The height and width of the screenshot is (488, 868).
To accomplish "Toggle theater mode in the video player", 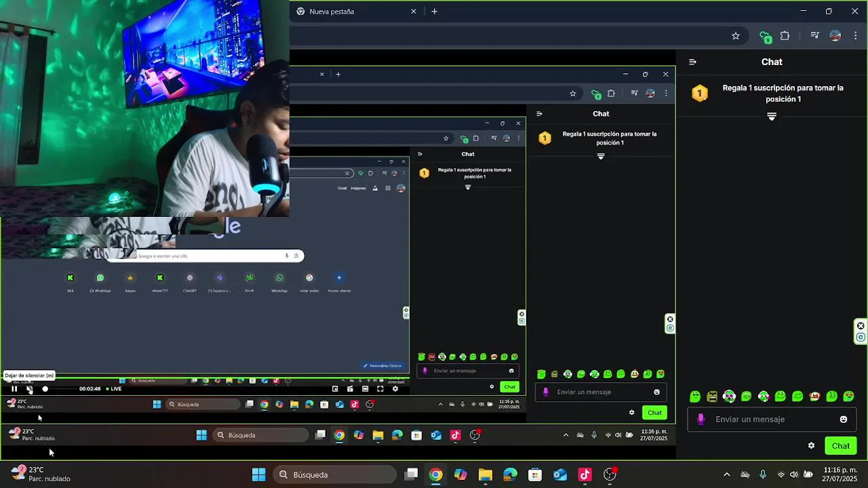I will 366,389.
